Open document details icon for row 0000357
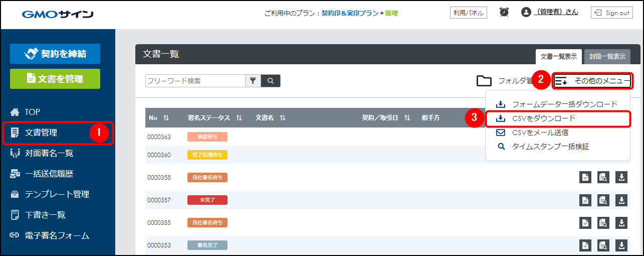Screen dimensions: 644x256 pos(585,200)
